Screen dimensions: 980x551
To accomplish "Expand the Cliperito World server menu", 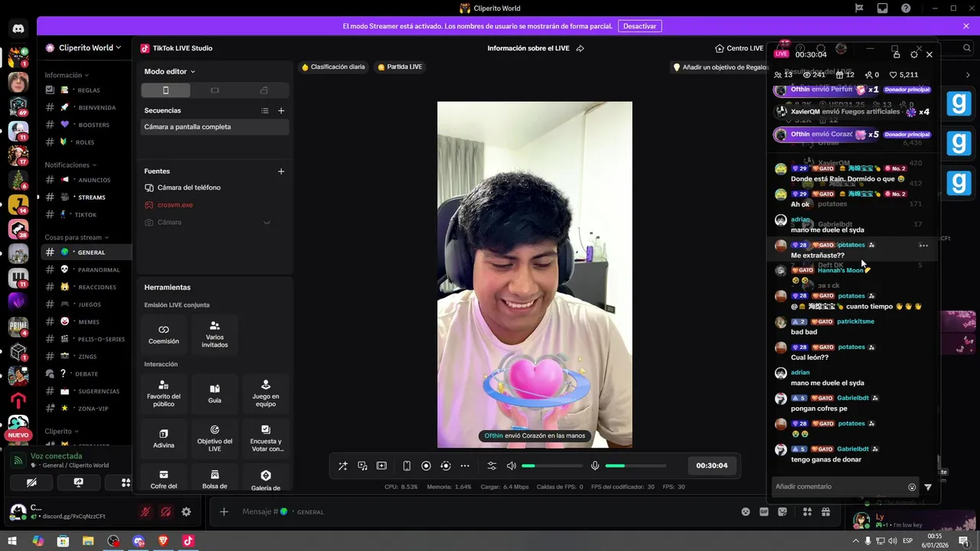I will click(83, 47).
